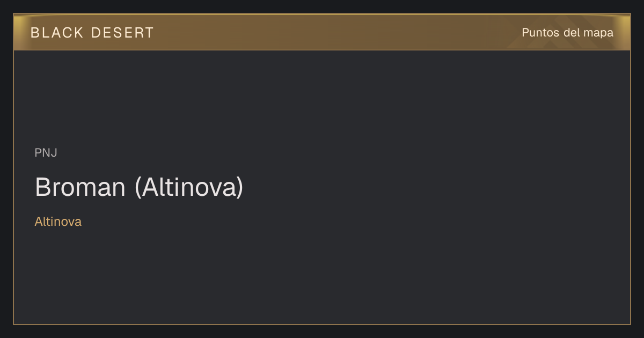
Task: Click the empty right side of the card
Action: tap(456, 188)
